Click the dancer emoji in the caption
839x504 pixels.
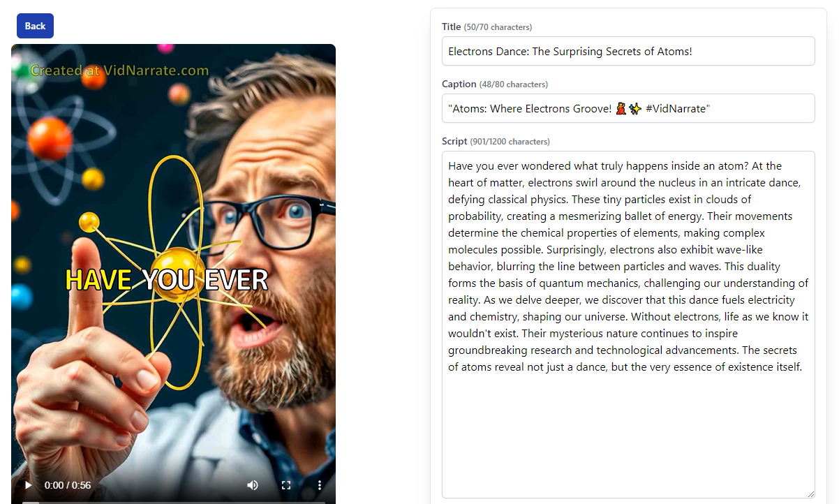621,108
